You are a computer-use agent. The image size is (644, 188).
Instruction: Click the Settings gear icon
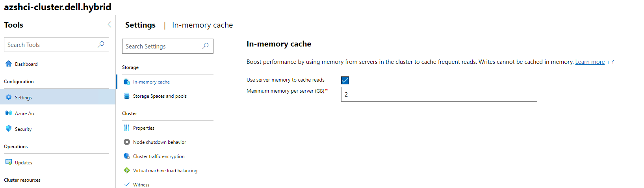pyautogui.click(x=9, y=97)
